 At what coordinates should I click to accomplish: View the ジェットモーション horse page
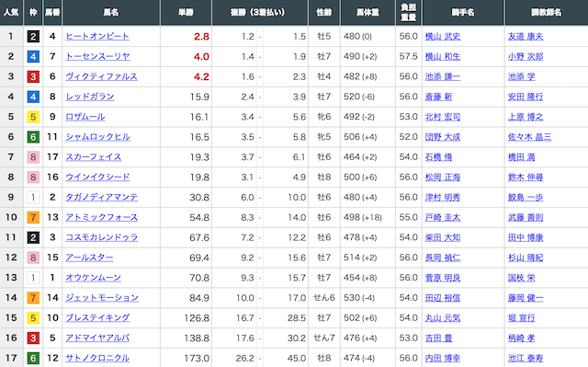102,298
